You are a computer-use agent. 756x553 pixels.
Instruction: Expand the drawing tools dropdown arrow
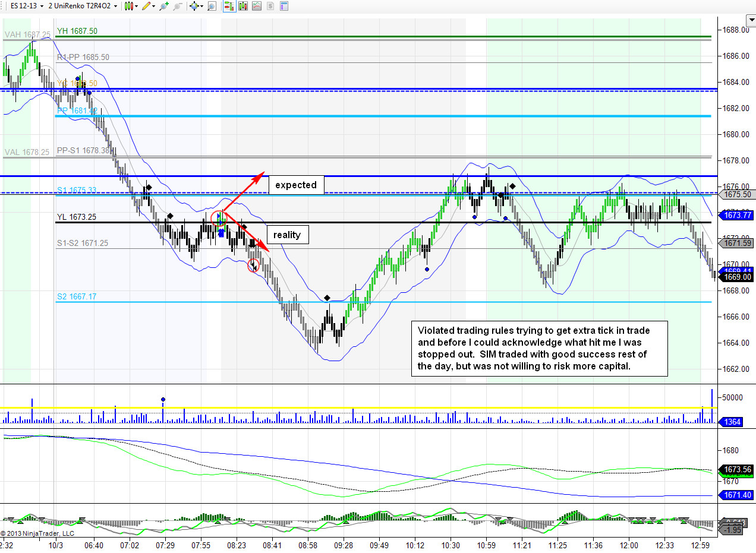click(154, 6)
